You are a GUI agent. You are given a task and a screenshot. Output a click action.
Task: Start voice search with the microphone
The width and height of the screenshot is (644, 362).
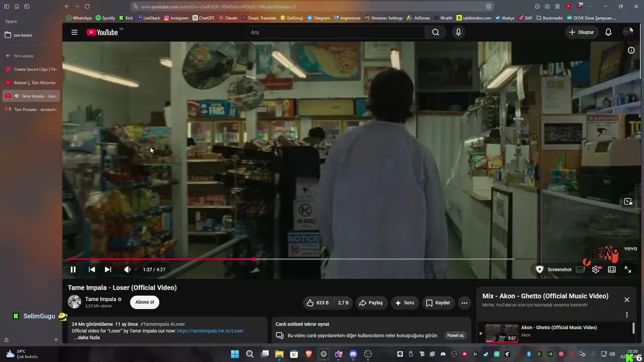(x=458, y=32)
